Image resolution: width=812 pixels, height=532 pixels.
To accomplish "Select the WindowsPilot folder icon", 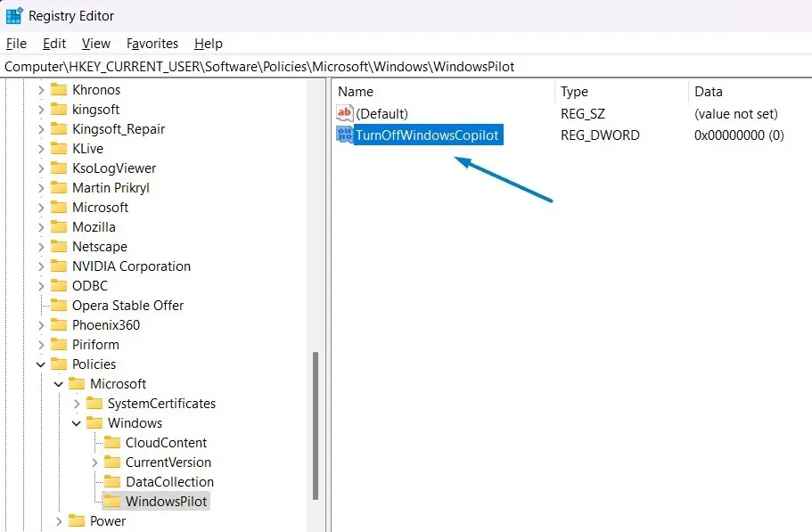I will [112, 502].
